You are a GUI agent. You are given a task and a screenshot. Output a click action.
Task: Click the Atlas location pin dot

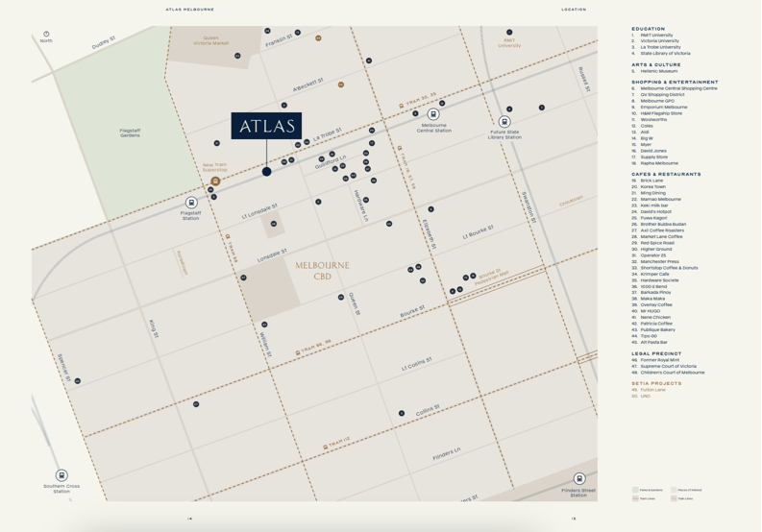[x=266, y=172]
